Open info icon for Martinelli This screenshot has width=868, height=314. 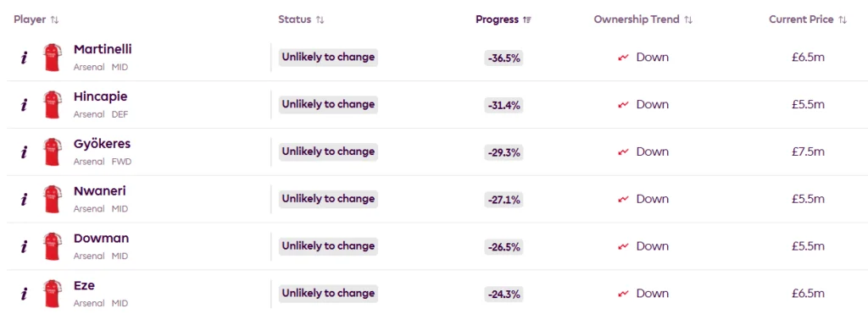24,58
